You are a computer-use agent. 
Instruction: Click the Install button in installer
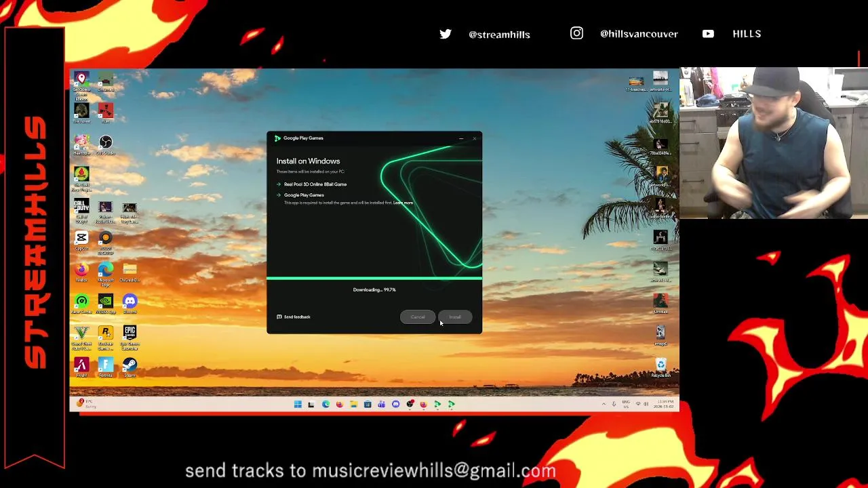click(455, 317)
